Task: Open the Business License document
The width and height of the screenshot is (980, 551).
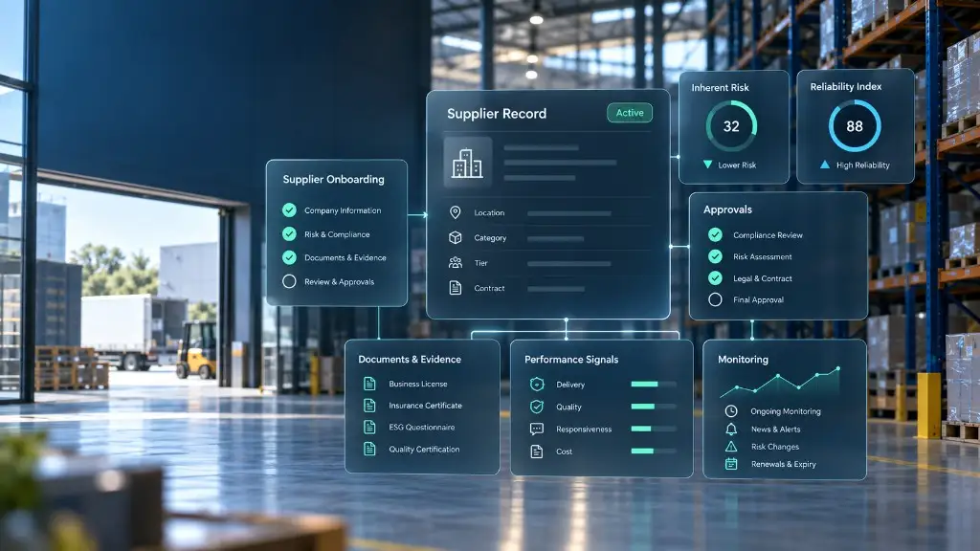Action: pos(418,384)
